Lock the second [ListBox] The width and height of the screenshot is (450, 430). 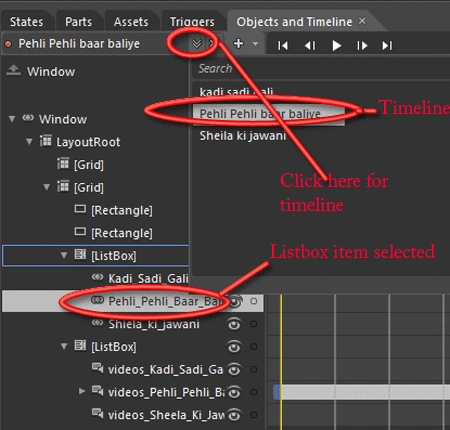pyautogui.click(x=254, y=347)
